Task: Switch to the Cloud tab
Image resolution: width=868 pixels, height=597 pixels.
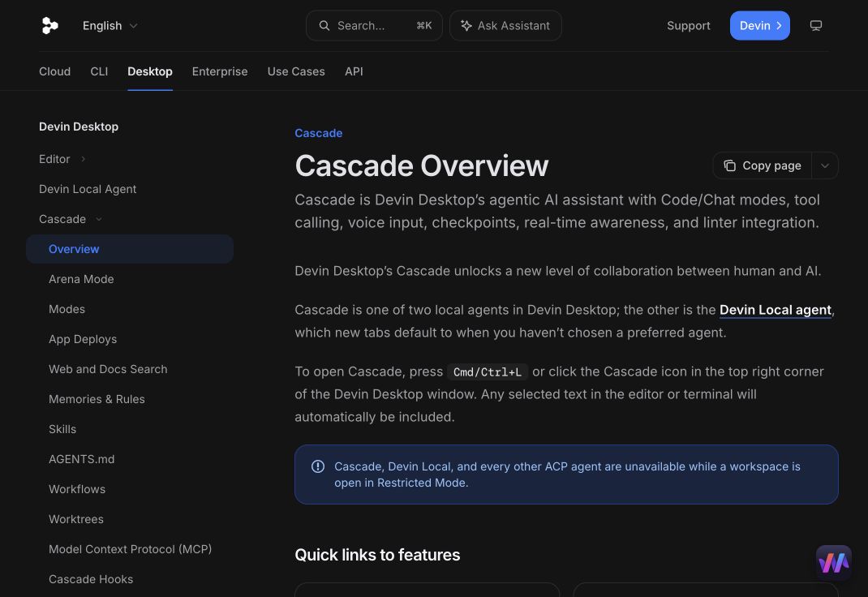Action: click(x=55, y=71)
